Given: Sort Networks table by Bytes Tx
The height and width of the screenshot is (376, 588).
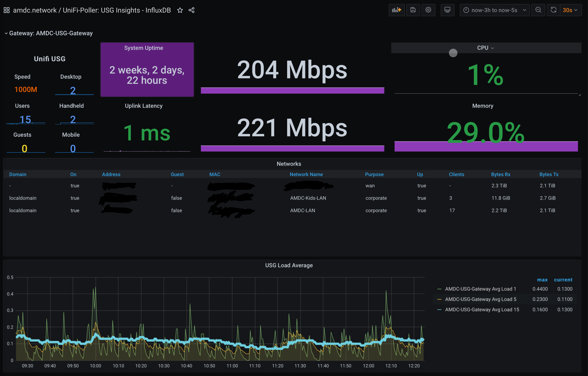Looking at the screenshot, I should (549, 174).
